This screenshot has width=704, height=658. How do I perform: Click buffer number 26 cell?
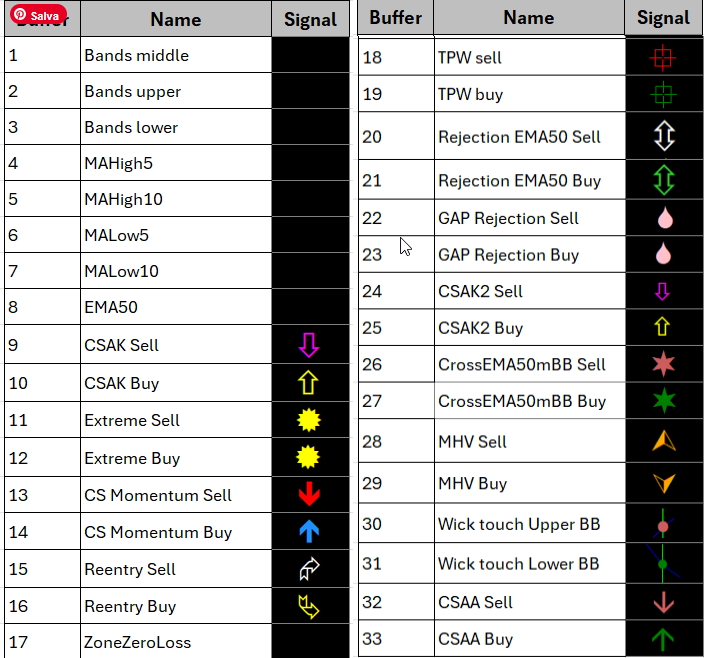tap(396, 364)
